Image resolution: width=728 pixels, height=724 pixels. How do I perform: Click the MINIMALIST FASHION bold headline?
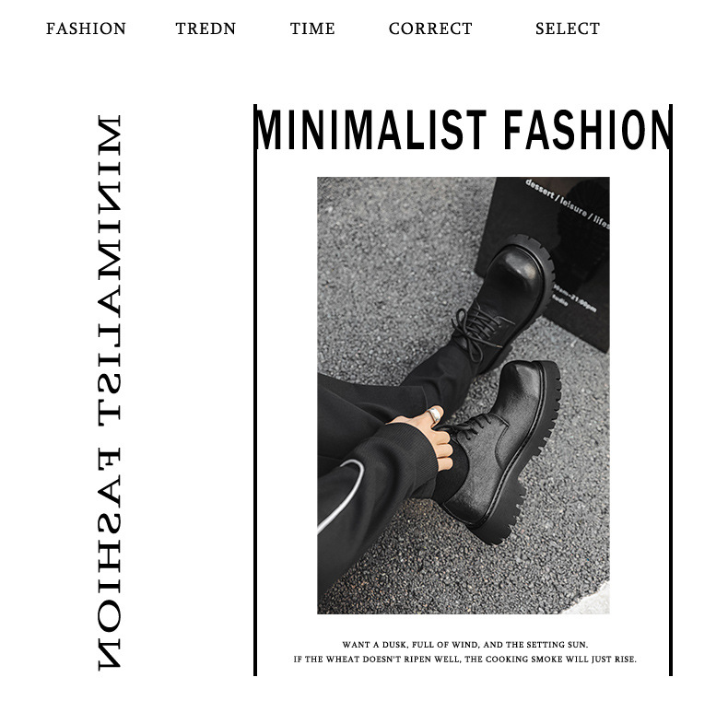463,130
